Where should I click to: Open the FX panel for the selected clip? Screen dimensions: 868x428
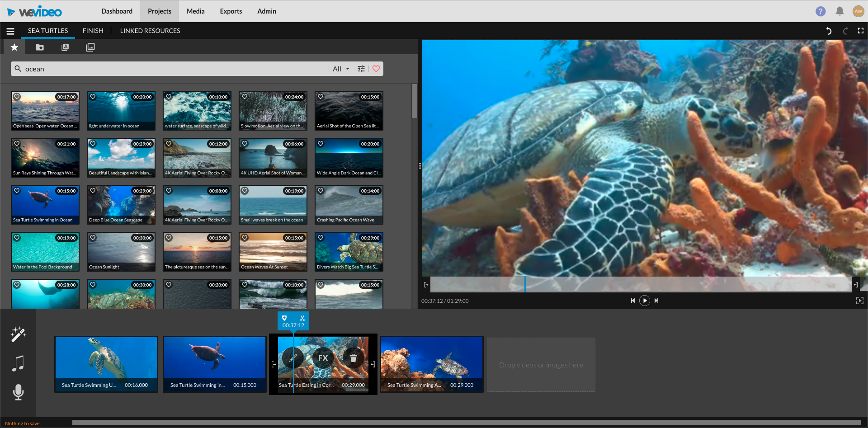pos(322,357)
